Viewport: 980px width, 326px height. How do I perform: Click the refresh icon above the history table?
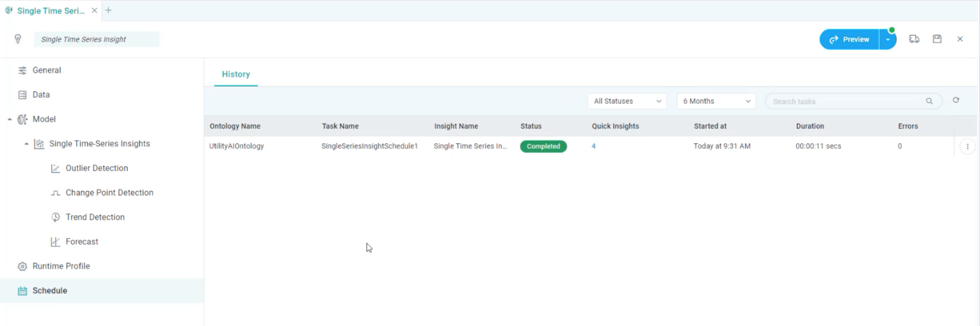(x=956, y=100)
